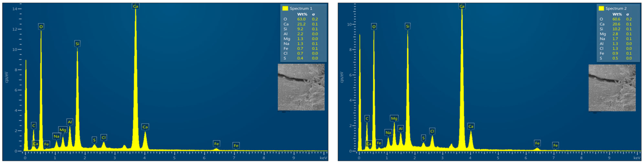Screen dimensions: 644x164
Task: Select the Mg peak label in Spectrum 1
Action: 63,130
